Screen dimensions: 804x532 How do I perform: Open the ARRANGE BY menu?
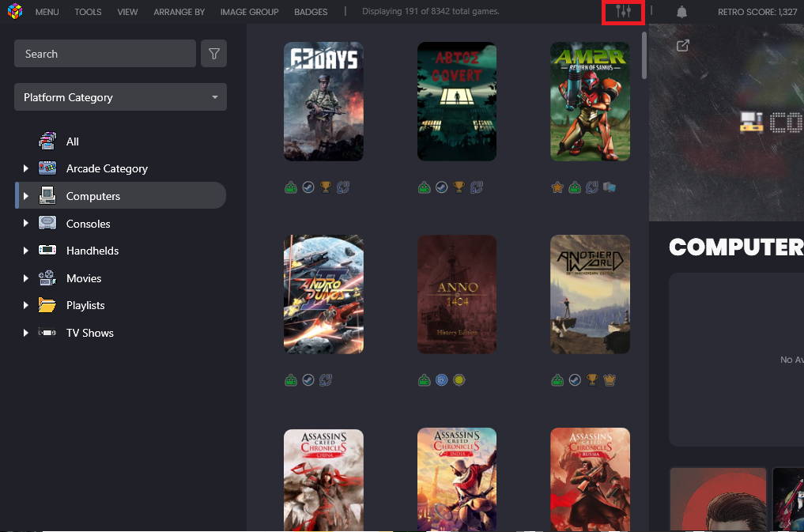pyautogui.click(x=179, y=12)
